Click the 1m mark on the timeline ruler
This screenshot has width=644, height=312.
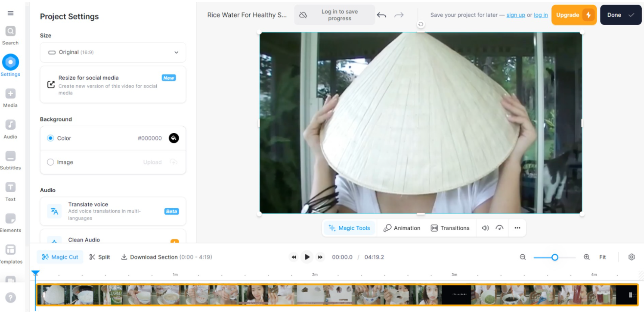(175, 275)
